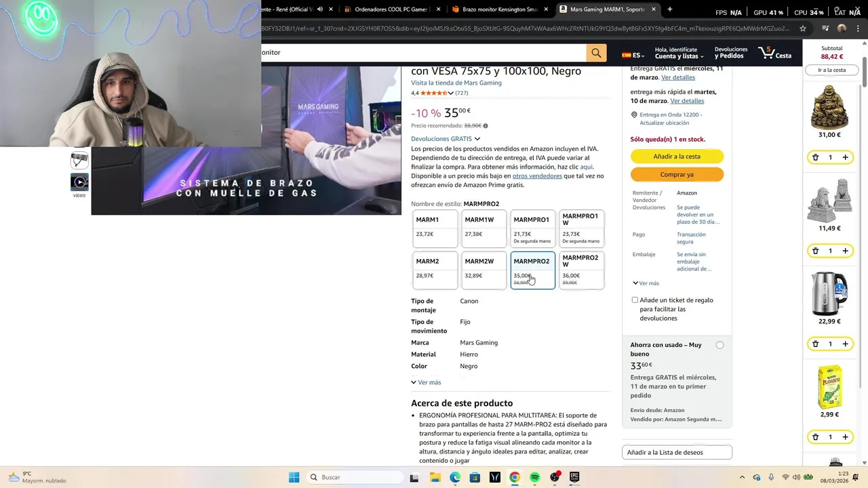Select the MARMPRO1 W style option

pos(581,228)
